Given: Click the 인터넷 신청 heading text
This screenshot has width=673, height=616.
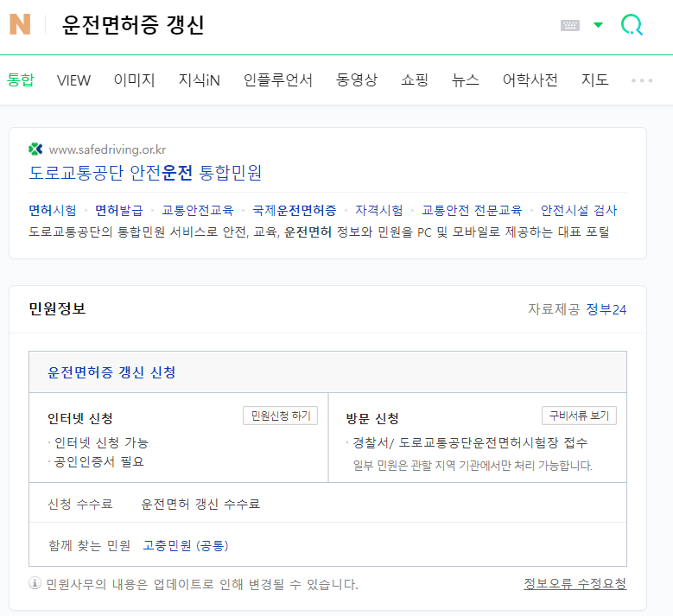Looking at the screenshot, I should (x=80, y=418).
